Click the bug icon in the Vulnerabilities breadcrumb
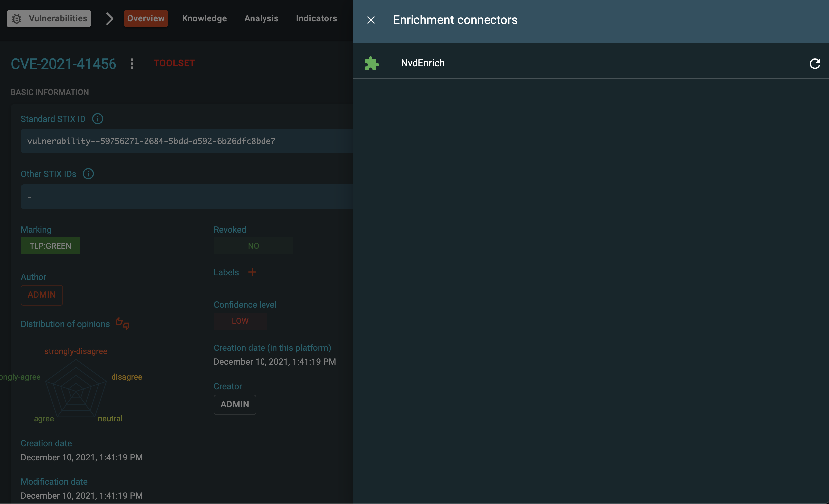829x504 pixels. (x=17, y=19)
